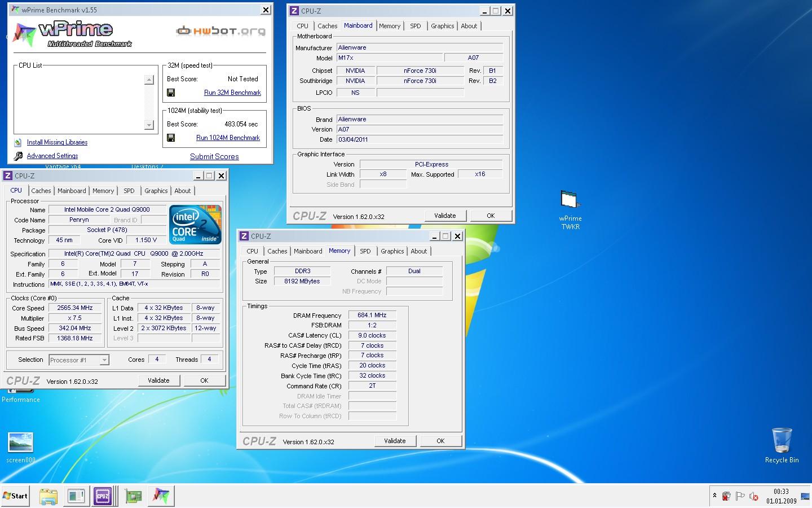The height and width of the screenshot is (508, 812).
Task: Click the Intel Core 2 Quad badge
Action: pyautogui.click(x=195, y=225)
